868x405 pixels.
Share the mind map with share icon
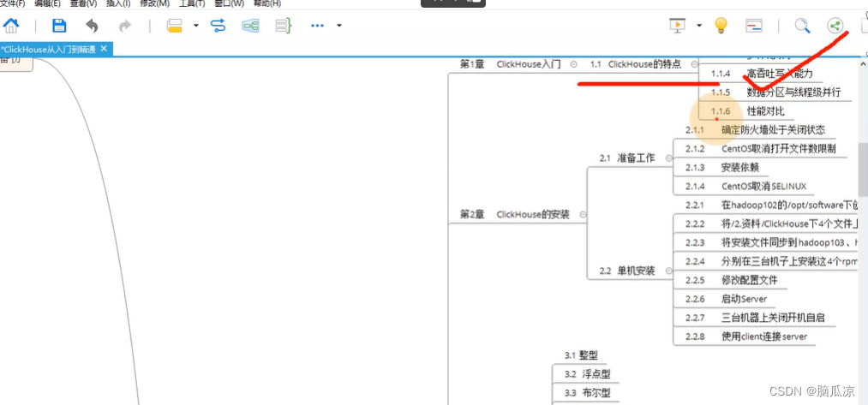pyautogui.click(x=835, y=26)
